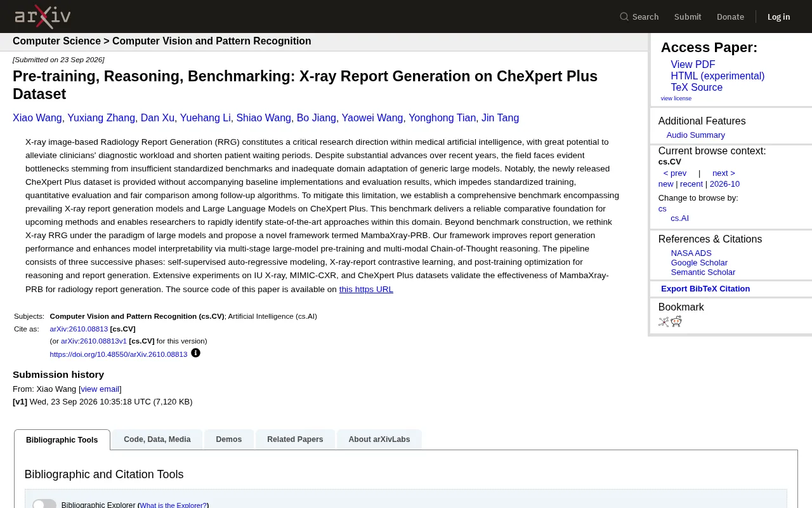The height and width of the screenshot is (508, 812).
Task: Click the view email link
Action: point(100,389)
